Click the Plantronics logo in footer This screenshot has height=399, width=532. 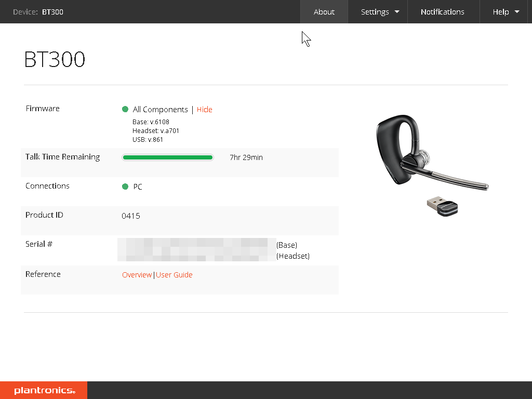pos(44,390)
